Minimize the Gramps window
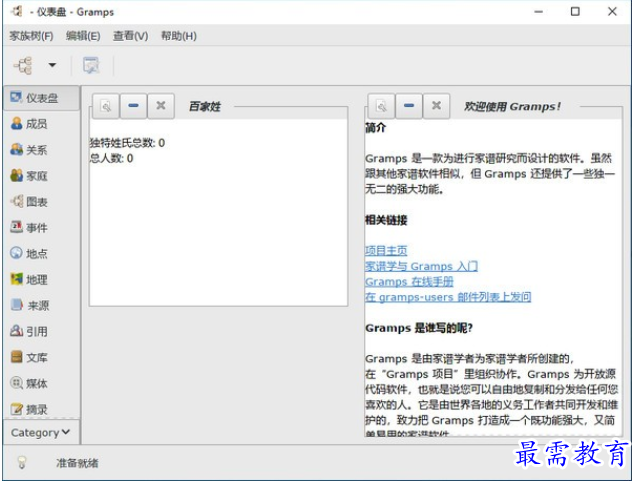The width and height of the screenshot is (637, 485). coord(539,12)
